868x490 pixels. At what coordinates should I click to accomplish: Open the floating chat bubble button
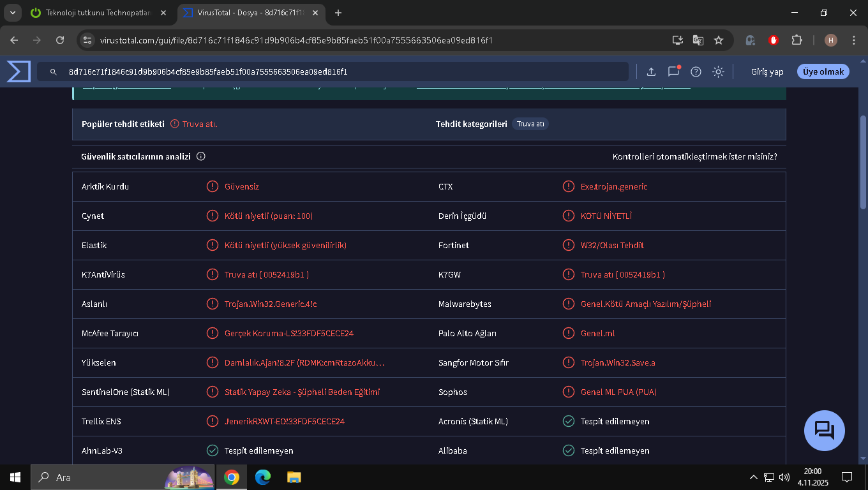(x=825, y=431)
